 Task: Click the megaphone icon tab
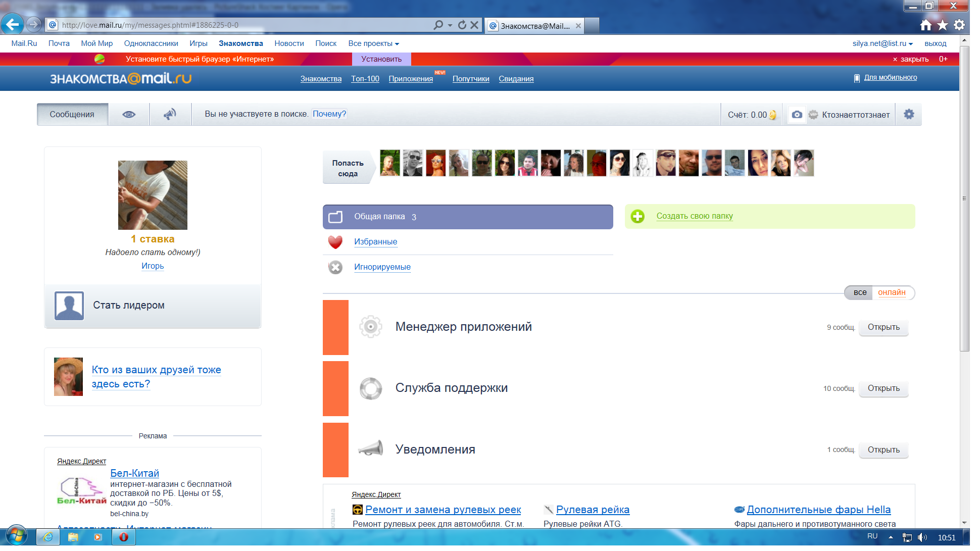170,115
